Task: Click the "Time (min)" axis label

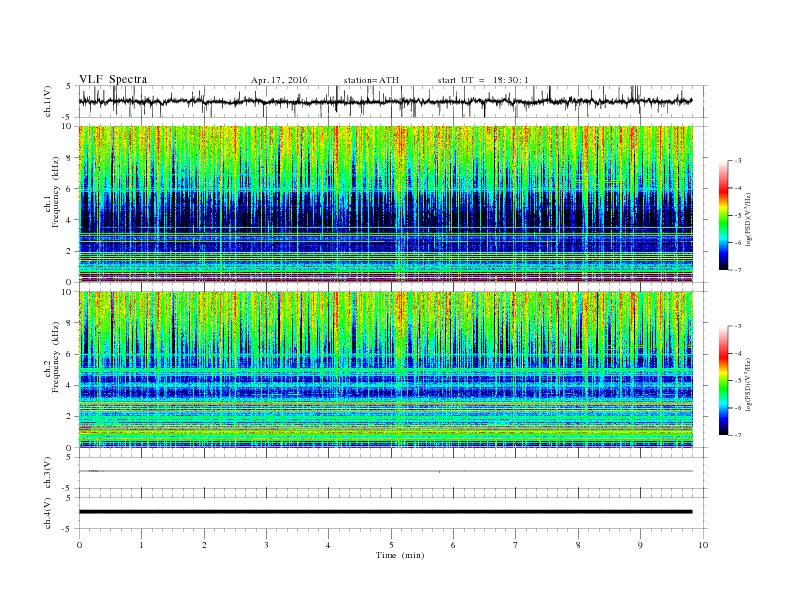Action: pyautogui.click(x=400, y=555)
